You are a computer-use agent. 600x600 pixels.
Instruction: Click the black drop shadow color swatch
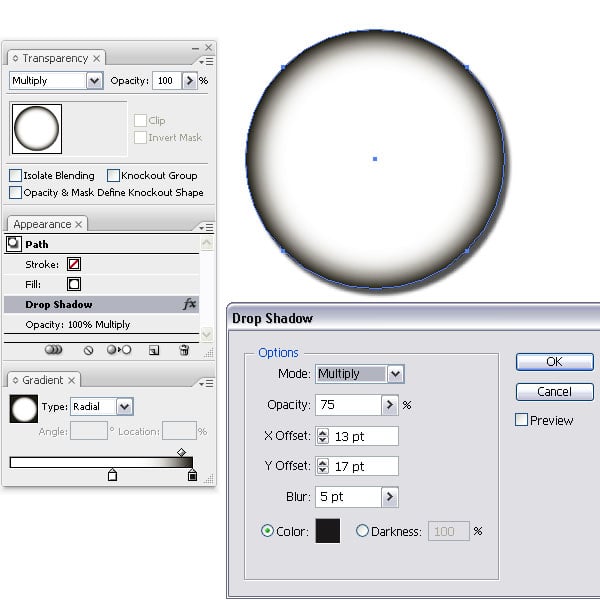(x=328, y=531)
